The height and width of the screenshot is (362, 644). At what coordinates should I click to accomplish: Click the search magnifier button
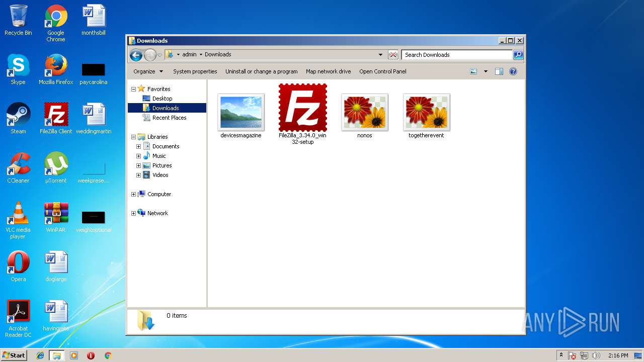coord(518,55)
